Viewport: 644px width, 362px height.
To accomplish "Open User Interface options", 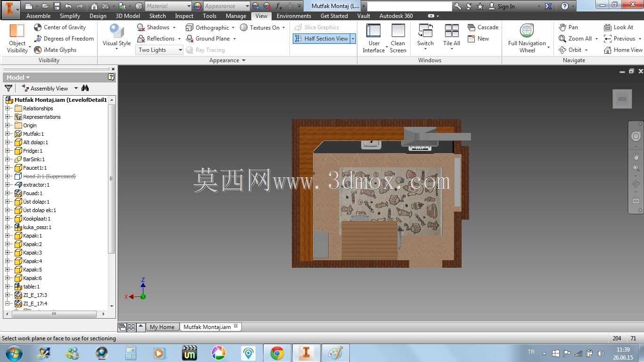I will (374, 38).
